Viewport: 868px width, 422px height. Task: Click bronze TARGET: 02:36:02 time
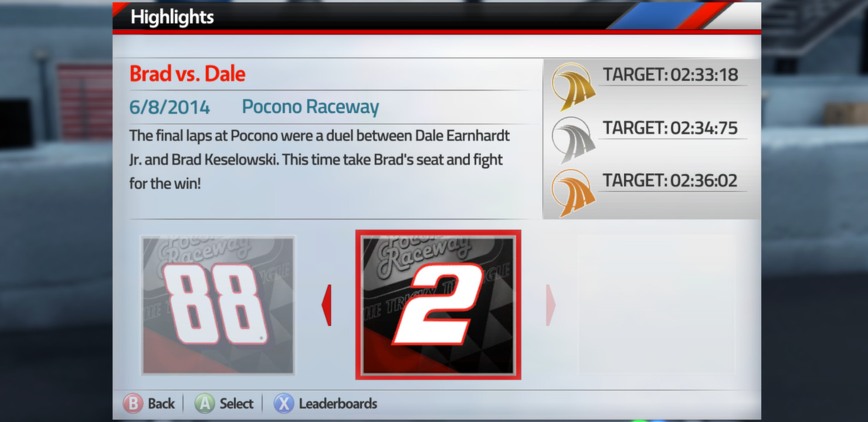tap(670, 181)
